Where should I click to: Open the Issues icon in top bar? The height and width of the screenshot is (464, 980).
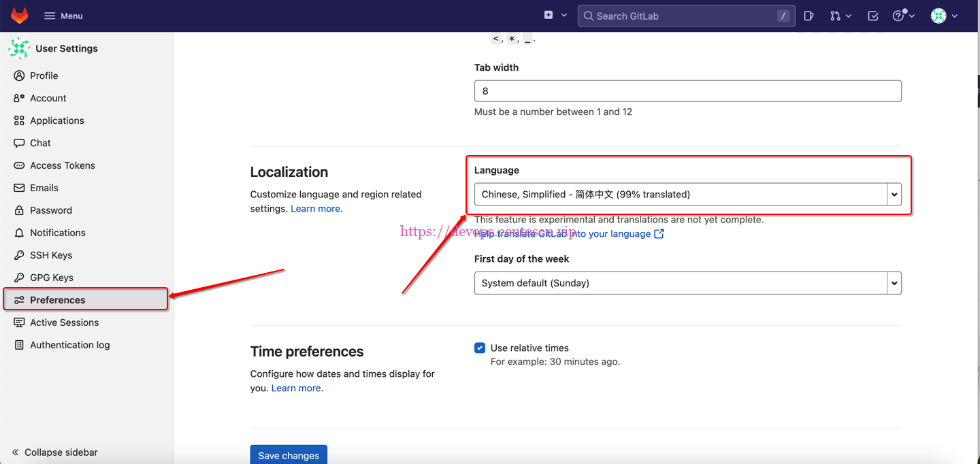point(808,16)
